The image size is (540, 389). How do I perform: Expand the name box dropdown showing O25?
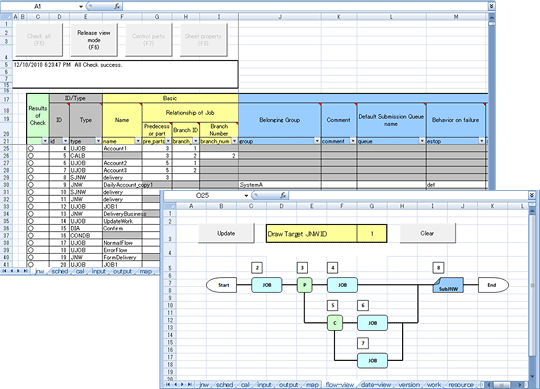[246, 196]
